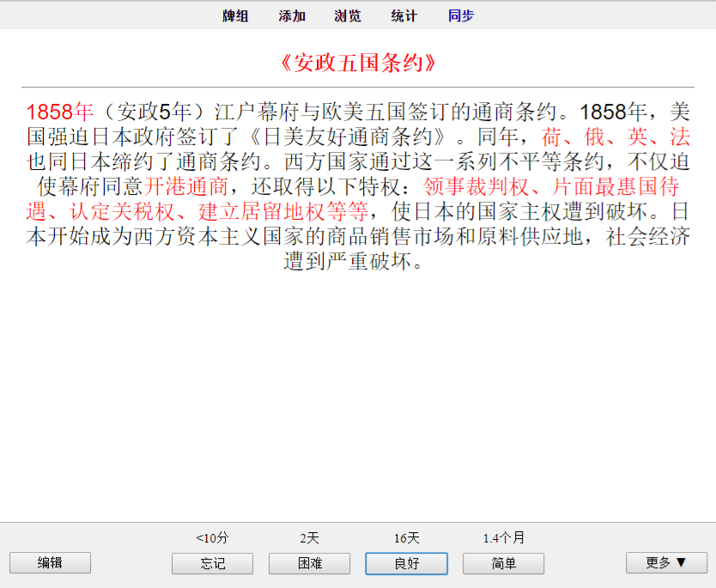Click the red 领事裁判权 text
This screenshot has height=588, width=716.
476,186
